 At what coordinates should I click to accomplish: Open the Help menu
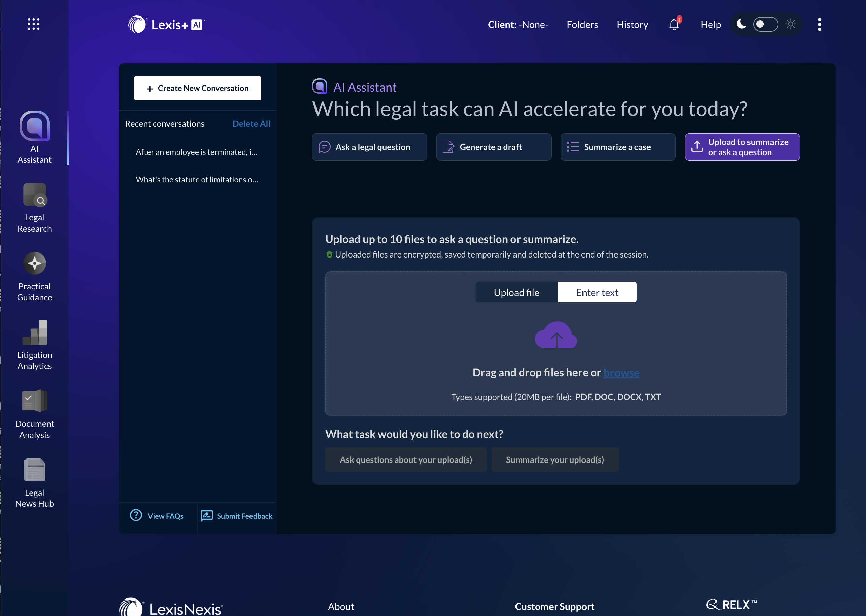710,25
